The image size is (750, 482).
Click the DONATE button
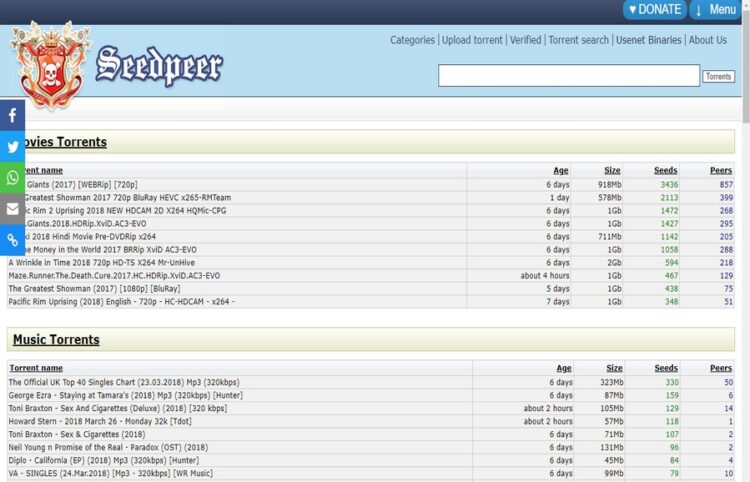point(655,10)
